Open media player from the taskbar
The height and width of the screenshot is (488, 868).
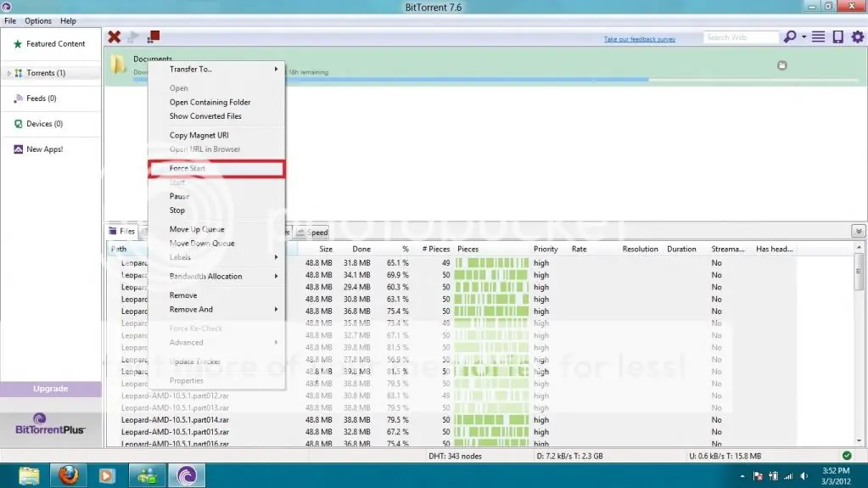pyautogui.click(x=107, y=476)
